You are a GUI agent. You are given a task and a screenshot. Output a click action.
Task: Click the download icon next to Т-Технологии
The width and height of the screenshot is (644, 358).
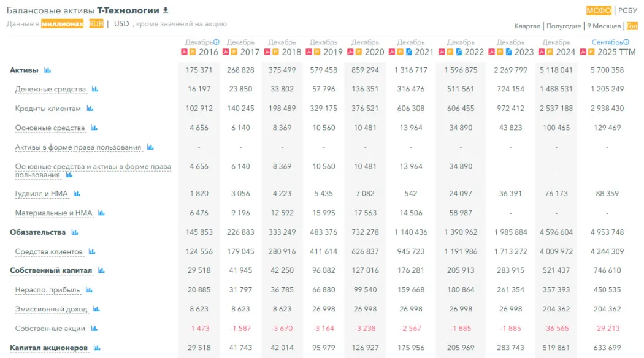[x=165, y=11]
